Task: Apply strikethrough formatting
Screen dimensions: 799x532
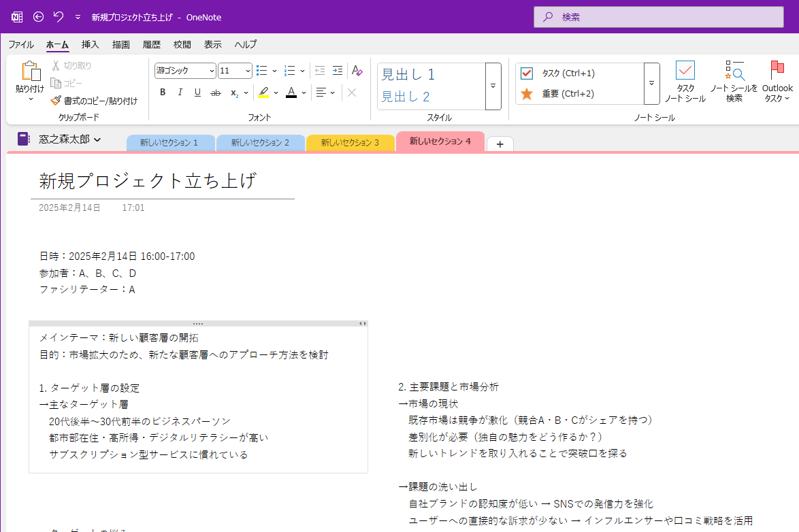Action: click(x=215, y=93)
